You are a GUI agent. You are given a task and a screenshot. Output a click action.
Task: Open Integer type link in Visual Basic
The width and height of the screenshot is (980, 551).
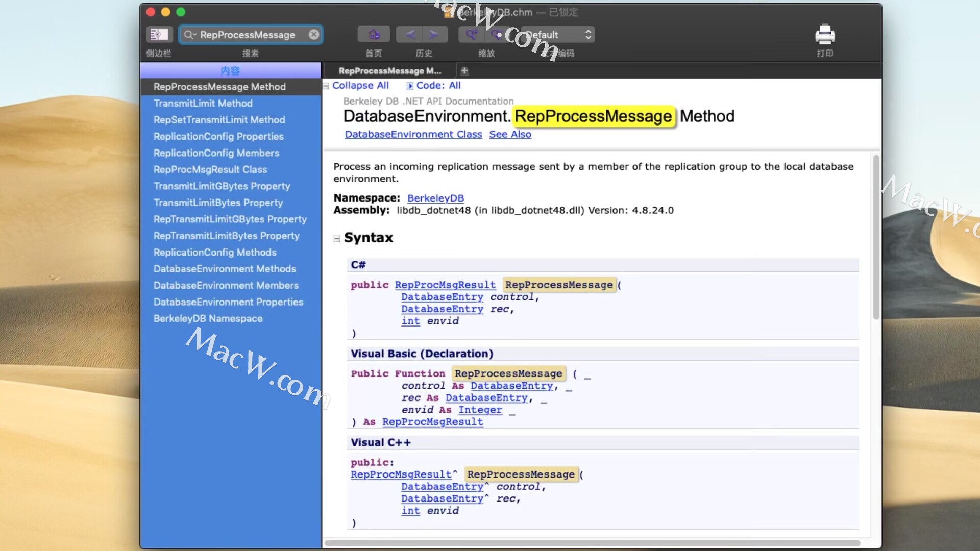tap(480, 410)
